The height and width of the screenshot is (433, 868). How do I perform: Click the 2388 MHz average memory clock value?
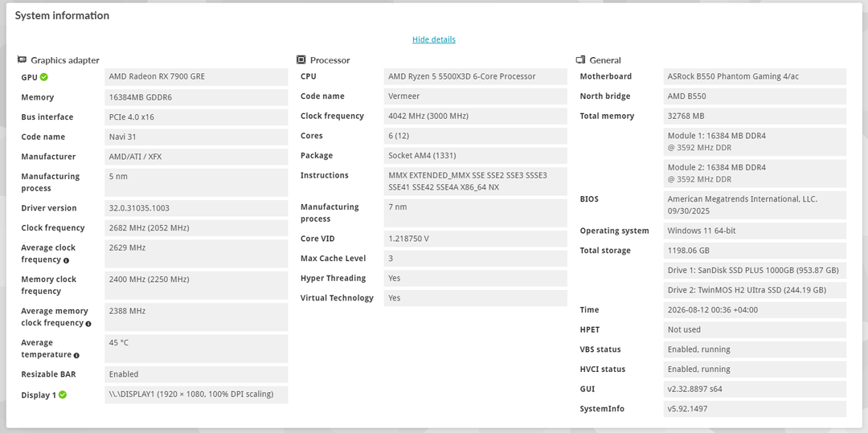tap(197, 317)
